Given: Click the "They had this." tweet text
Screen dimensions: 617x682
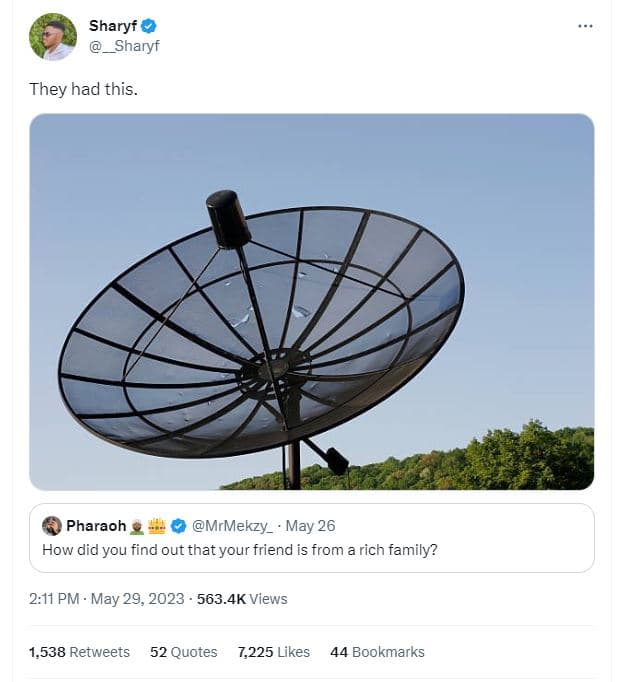Looking at the screenshot, I should tap(83, 89).
